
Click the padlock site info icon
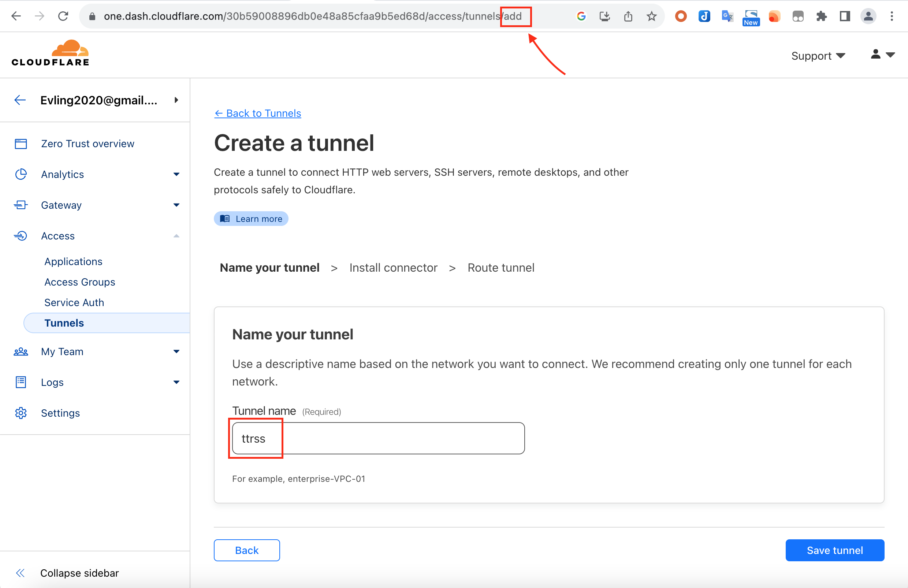tap(92, 16)
